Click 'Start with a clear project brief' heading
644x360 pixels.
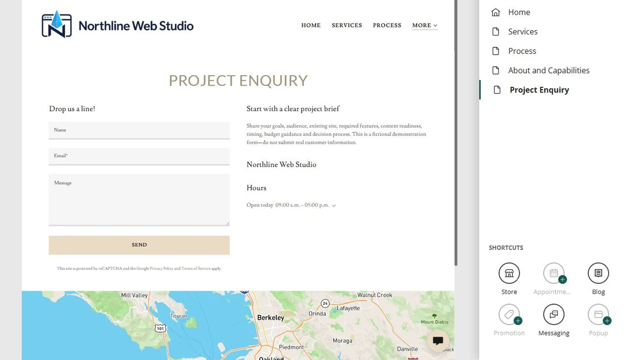pos(293,109)
